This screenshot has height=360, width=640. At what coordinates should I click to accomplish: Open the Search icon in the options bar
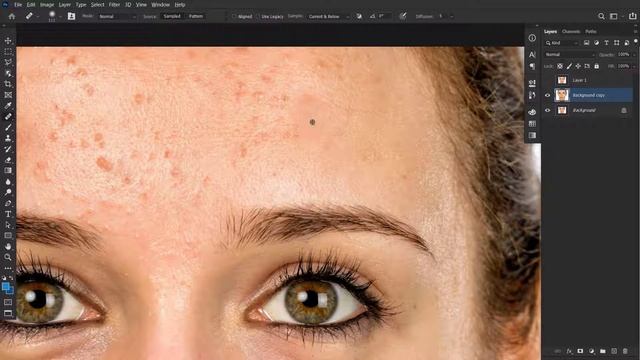[x=601, y=16]
